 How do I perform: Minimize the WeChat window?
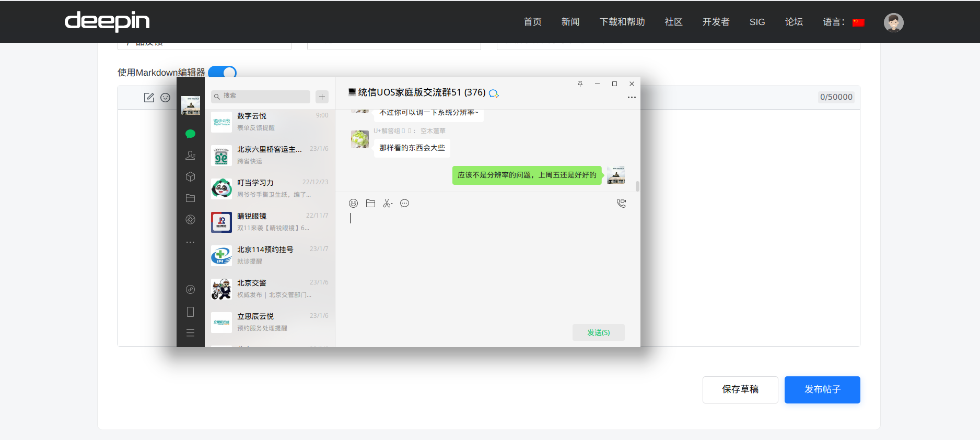(597, 84)
